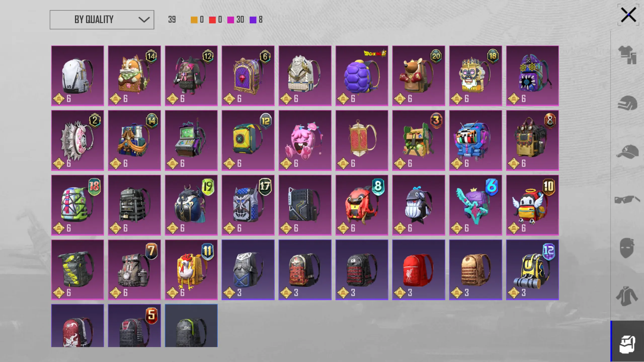Viewport: 644px width, 362px height.
Task: Select the whale backpack thumbnail
Action: pos(419,205)
